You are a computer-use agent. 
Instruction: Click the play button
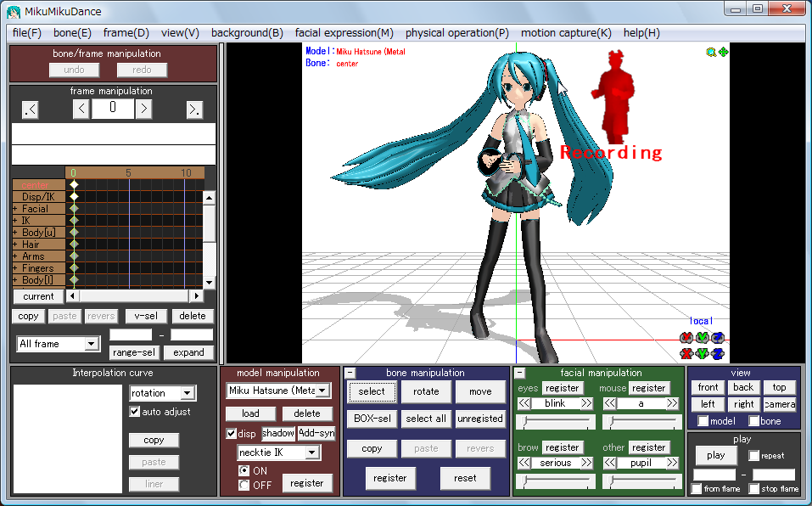point(715,456)
